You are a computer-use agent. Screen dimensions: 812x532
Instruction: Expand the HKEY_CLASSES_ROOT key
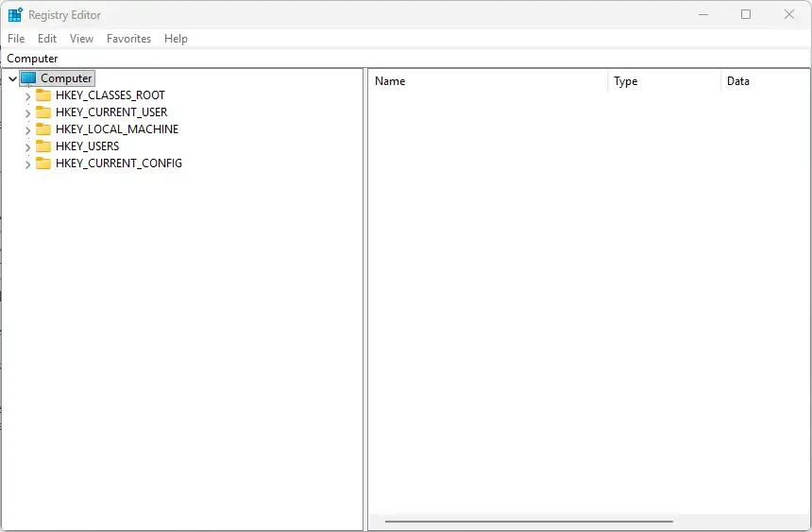coord(28,96)
